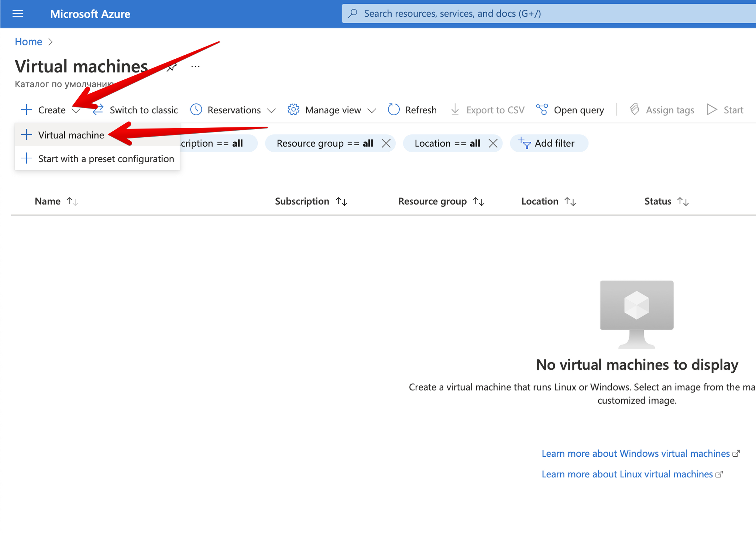Click the Add filter funnel icon
This screenshot has height=535, width=756.
[x=524, y=143]
